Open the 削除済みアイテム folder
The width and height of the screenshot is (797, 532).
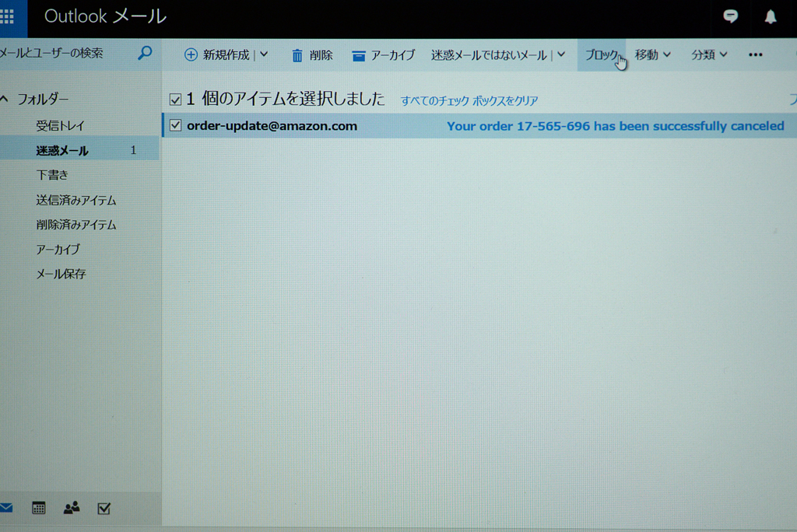75,225
